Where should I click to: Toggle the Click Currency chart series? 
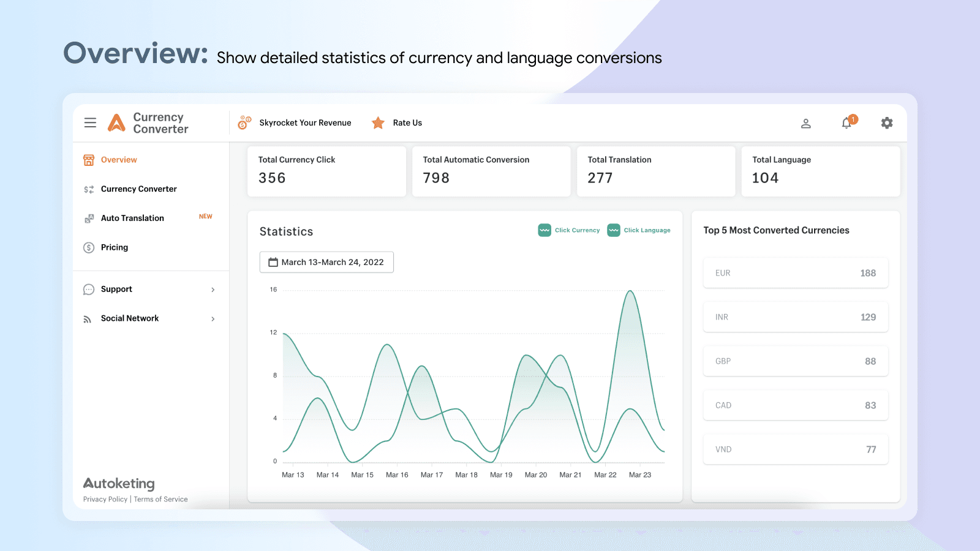click(568, 230)
